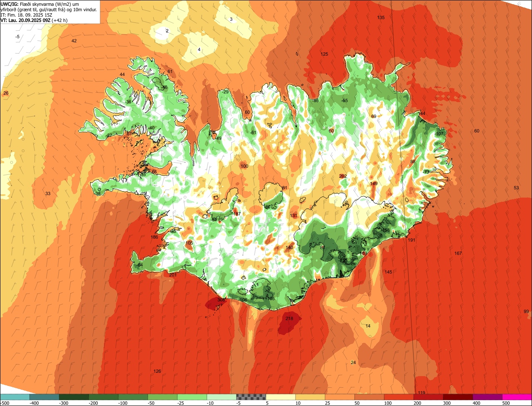Click the map value '145' south of Vatnajökull
This screenshot has height=406, width=532.
[388, 272]
